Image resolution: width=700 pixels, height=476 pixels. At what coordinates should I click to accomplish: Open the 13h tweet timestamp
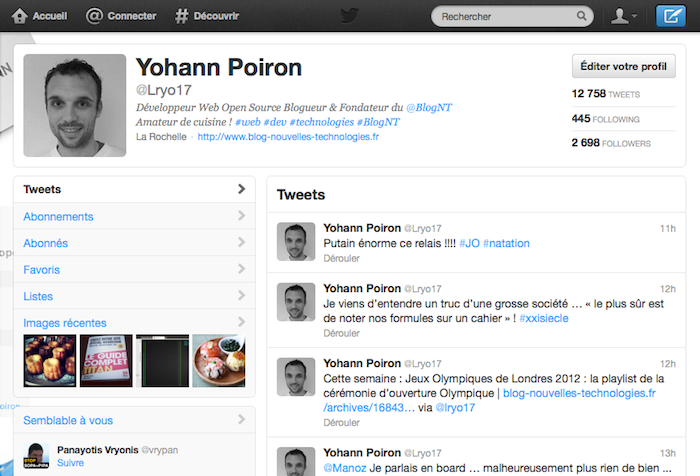pos(668,453)
